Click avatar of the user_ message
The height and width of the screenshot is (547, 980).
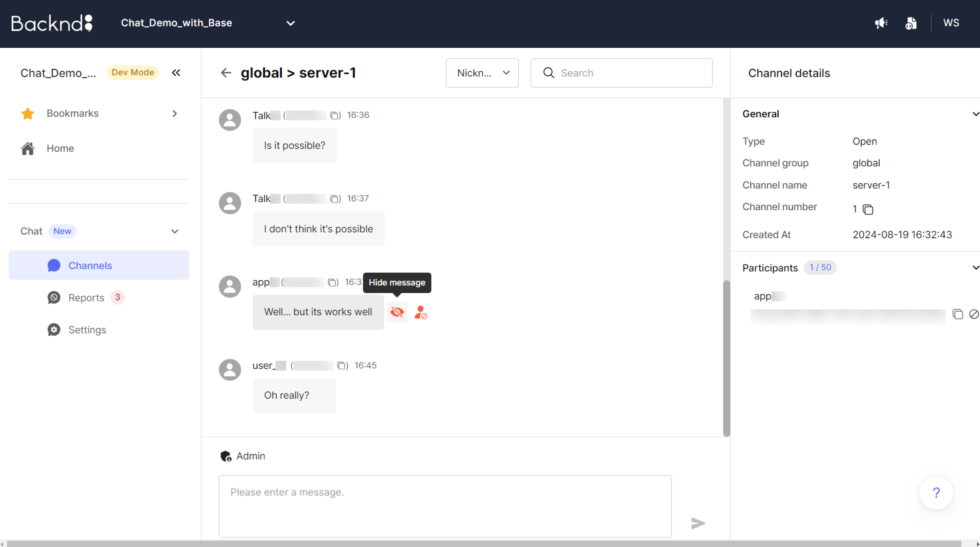pyautogui.click(x=230, y=370)
